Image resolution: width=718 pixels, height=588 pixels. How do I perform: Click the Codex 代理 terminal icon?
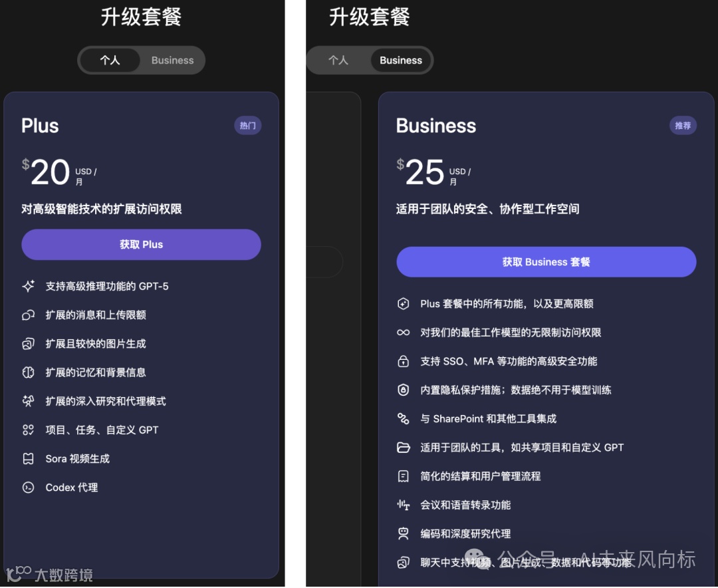[x=29, y=487]
